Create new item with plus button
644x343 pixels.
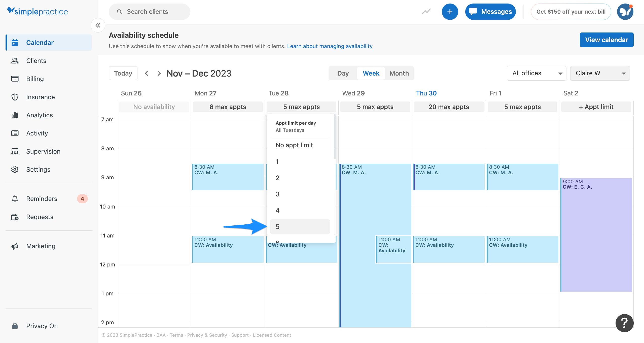click(450, 12)
